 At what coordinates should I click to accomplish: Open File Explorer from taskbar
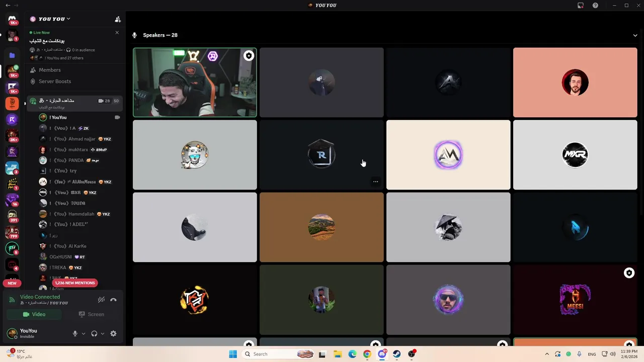(x=338, y=354)
